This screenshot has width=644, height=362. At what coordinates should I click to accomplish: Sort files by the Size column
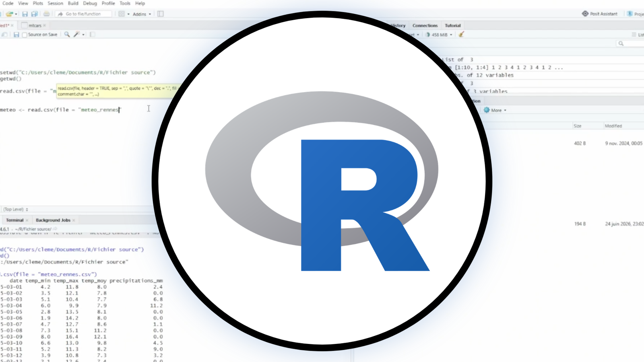click(577, 126)
